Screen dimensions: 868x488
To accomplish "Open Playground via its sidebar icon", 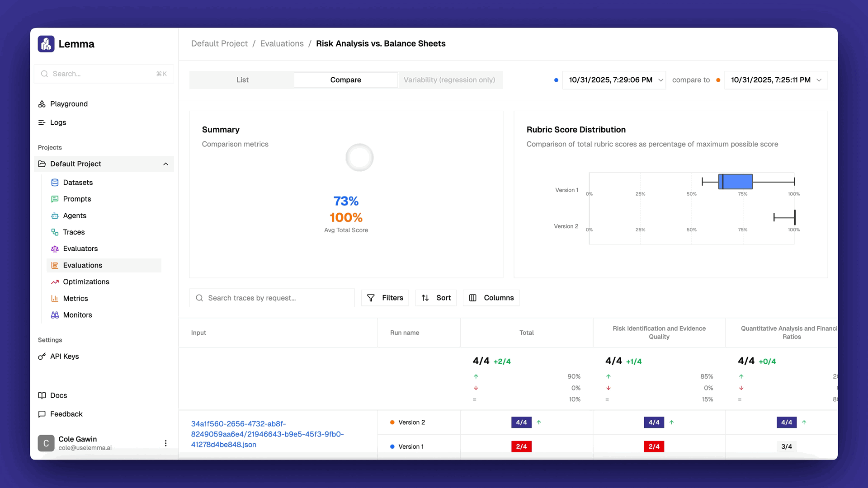I will point(42,104).
